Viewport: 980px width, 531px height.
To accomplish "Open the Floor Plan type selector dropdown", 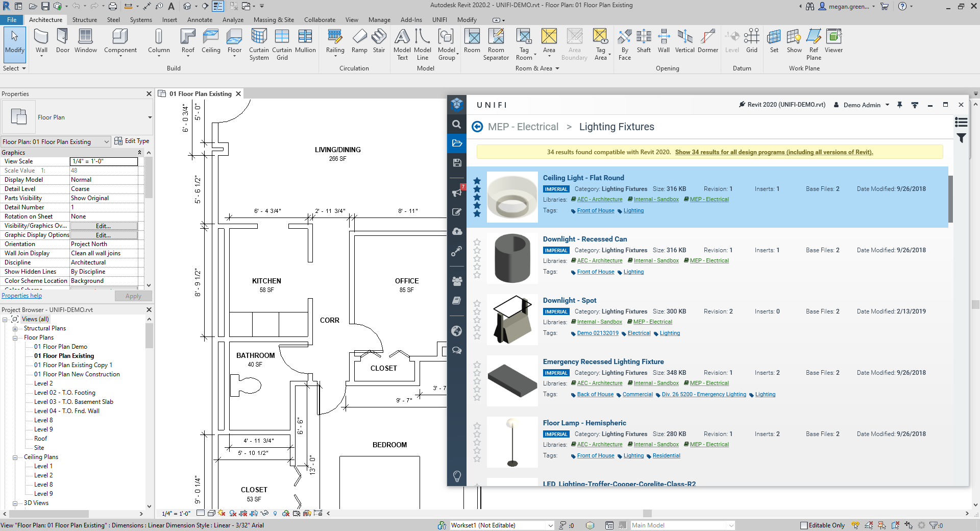I will (150, 117).
